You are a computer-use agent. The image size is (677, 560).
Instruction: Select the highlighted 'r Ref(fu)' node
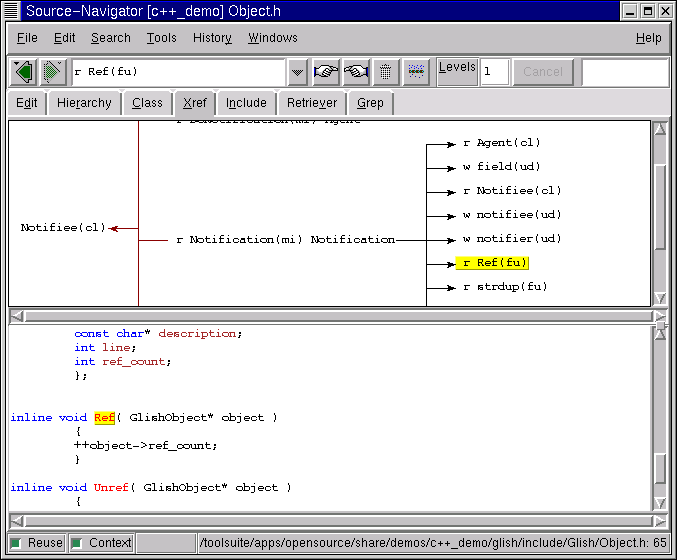click(493, 263)
